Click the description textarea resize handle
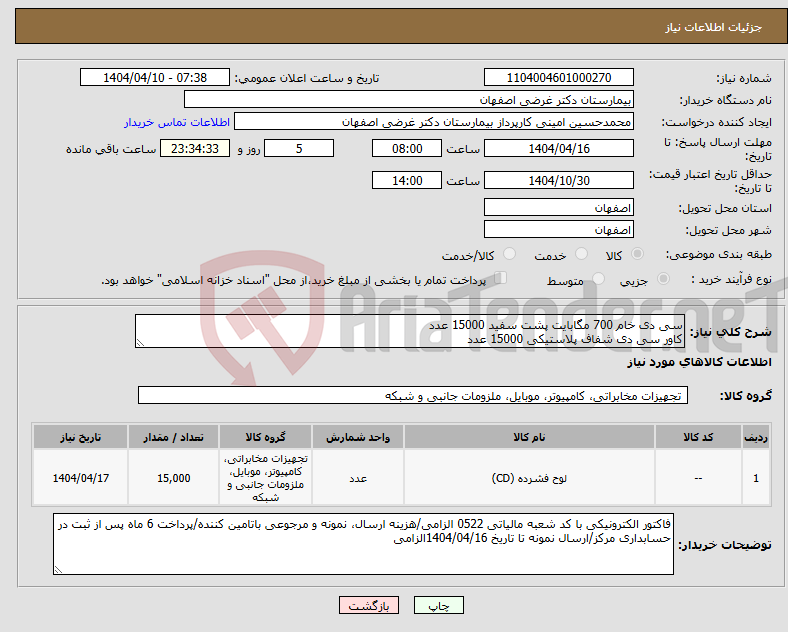Image resolution: width=788 pixels, height=632 pixels. [x=140, y=343]
